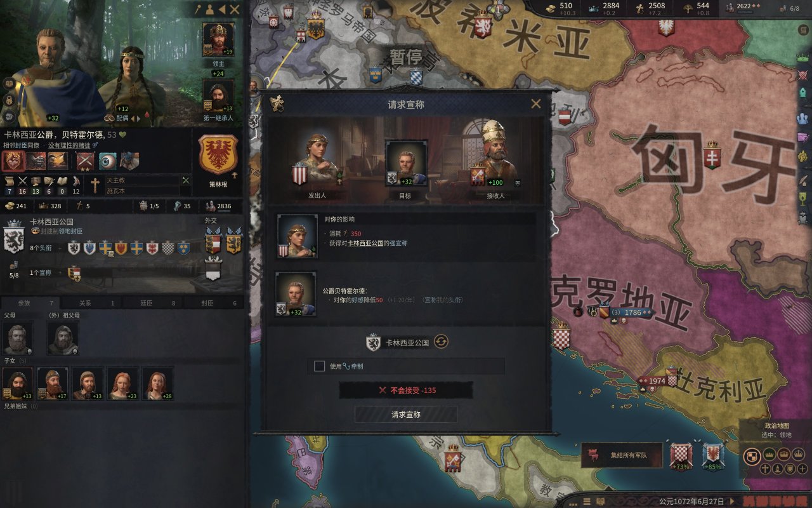Viewport: 812px width, 508px height.
Task: Adjust game speed on the red speed bar
Action: (776, 501)
